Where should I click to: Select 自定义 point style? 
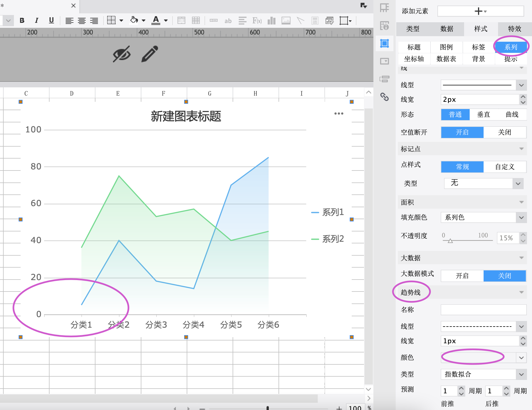pyautogui.click(x=505, y=167)
